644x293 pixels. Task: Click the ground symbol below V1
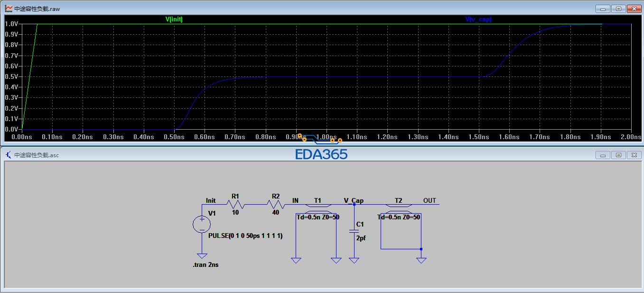click(202, 255)
